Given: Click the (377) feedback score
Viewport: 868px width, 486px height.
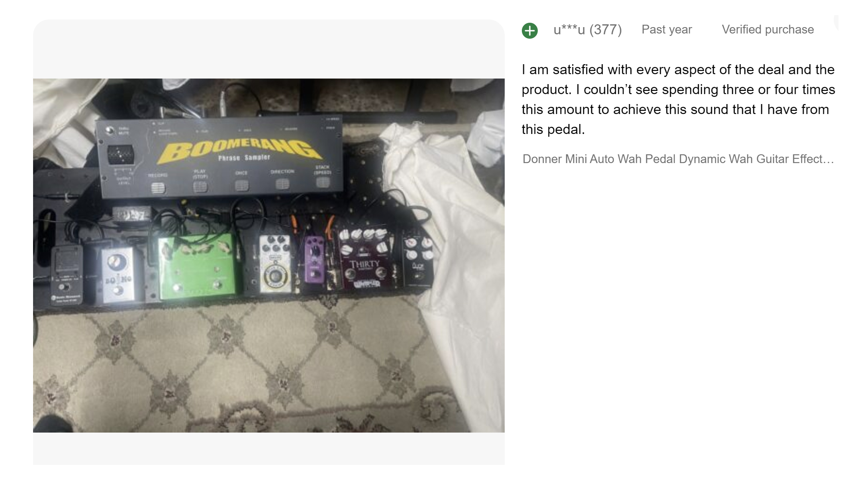Looking at the screenshot, I should (605, 30).
